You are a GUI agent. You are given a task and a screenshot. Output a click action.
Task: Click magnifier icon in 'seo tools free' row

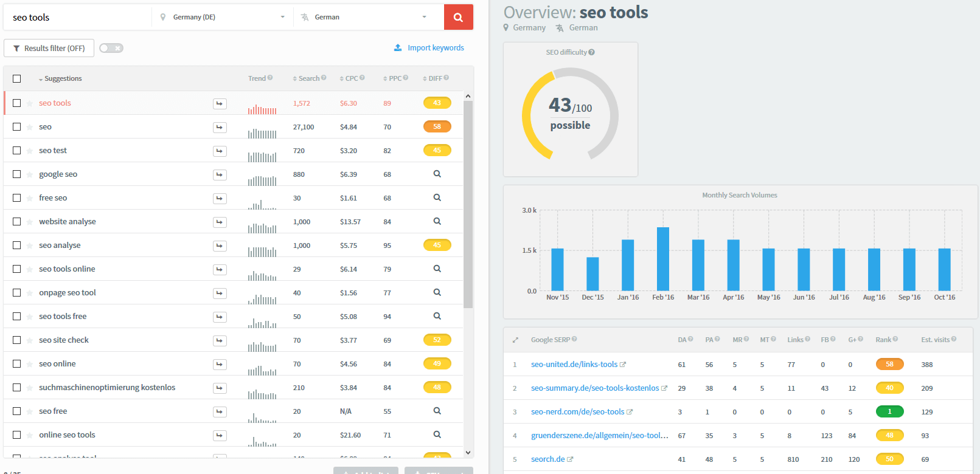point(437,316)
